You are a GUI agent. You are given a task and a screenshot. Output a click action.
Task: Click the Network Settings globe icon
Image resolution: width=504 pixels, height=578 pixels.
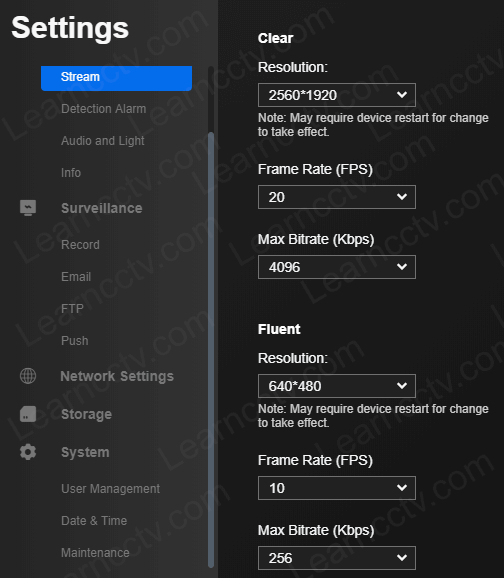point(28,376)
